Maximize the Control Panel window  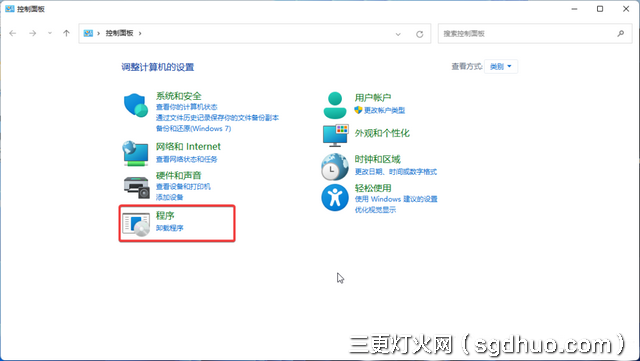point(600,9)
